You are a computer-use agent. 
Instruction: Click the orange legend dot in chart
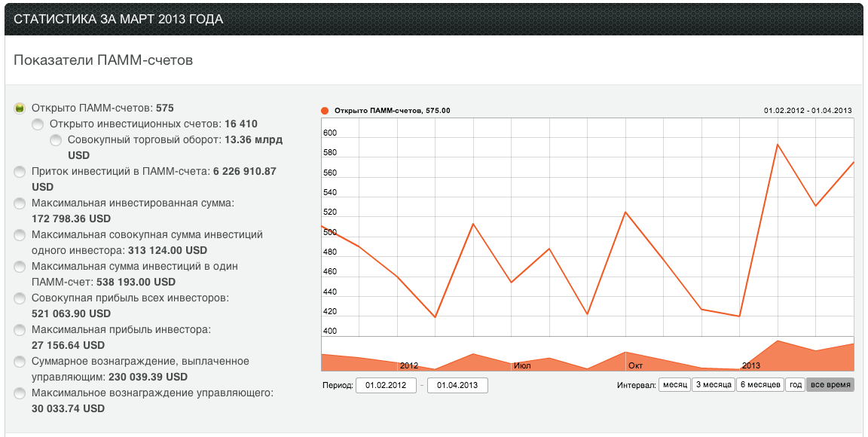[x=325, y=111]
